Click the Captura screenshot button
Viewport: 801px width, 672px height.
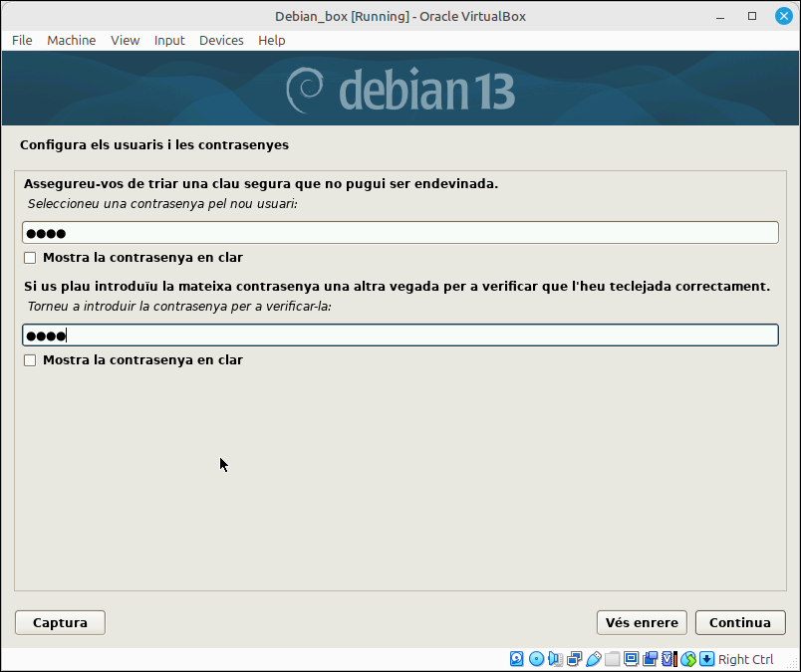[x=61, y=622]
